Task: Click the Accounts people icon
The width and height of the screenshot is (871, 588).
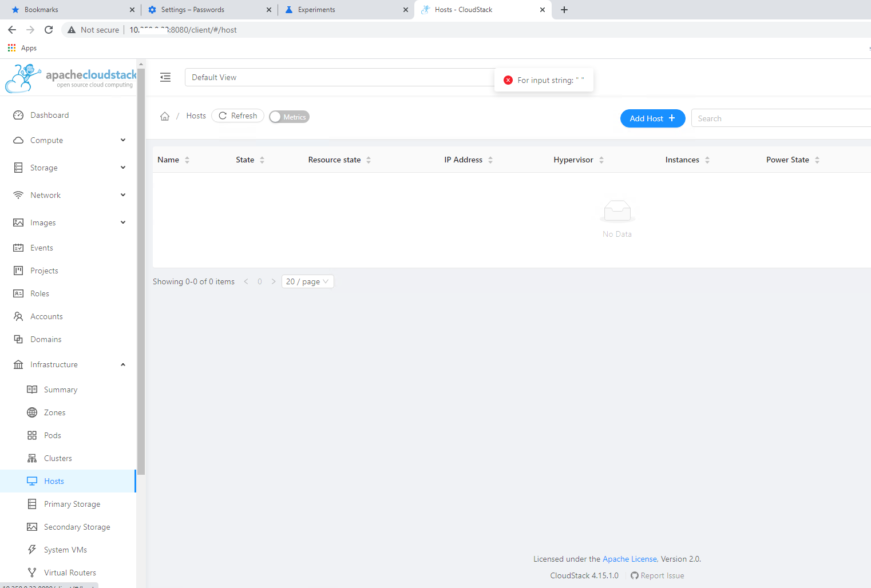Action: (x=18, y=316)
